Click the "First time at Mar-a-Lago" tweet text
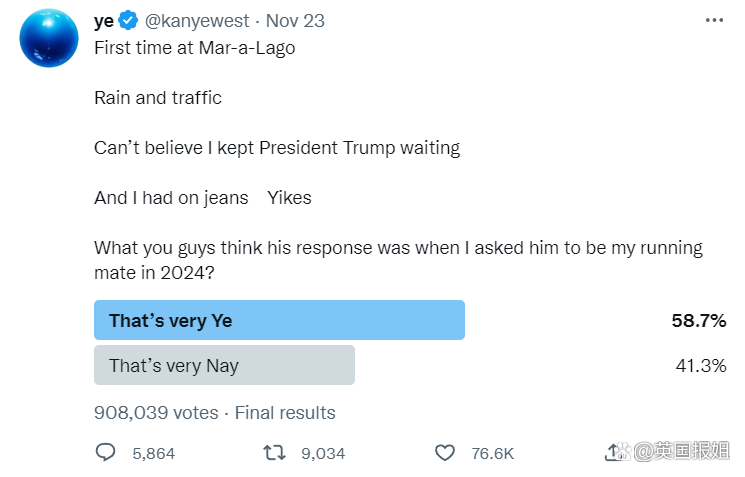The height and width of the screenshot is (477, 745). (195, 46)
